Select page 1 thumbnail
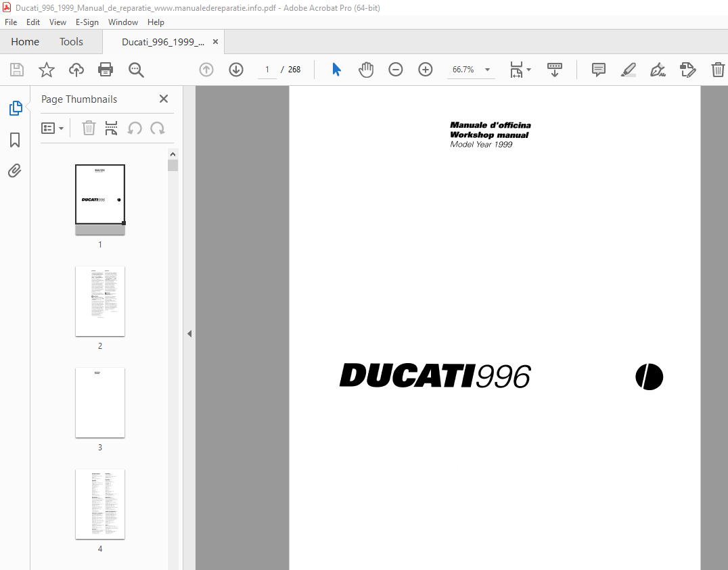 click(x=100, y=199)
